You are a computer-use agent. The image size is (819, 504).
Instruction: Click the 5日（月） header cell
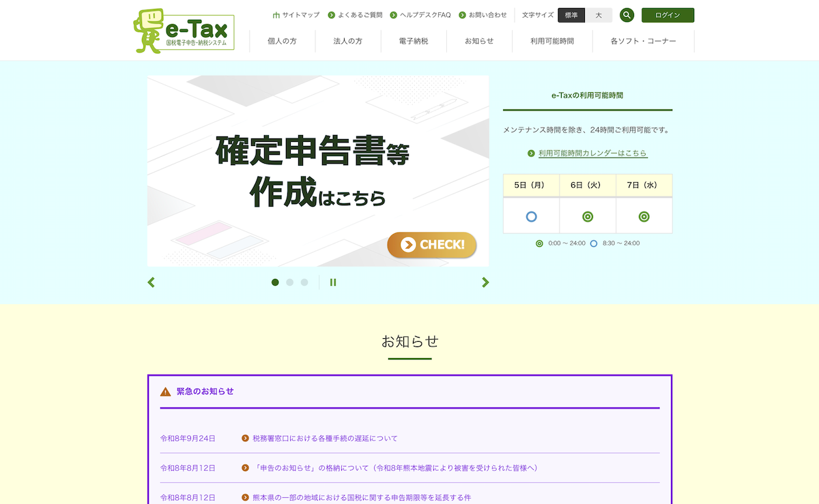tap(532, 185)
